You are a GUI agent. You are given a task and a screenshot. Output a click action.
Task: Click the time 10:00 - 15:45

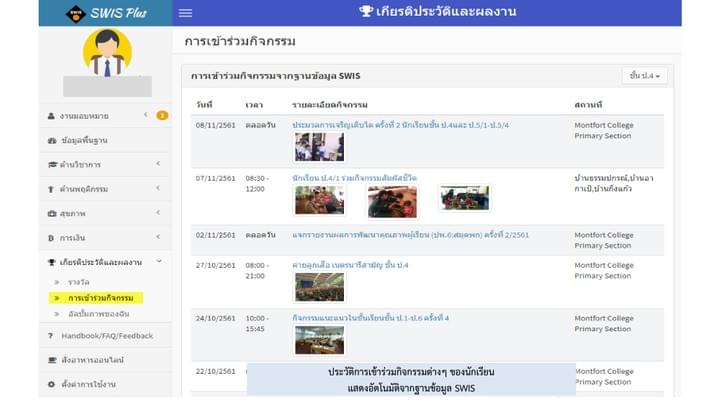257,324
